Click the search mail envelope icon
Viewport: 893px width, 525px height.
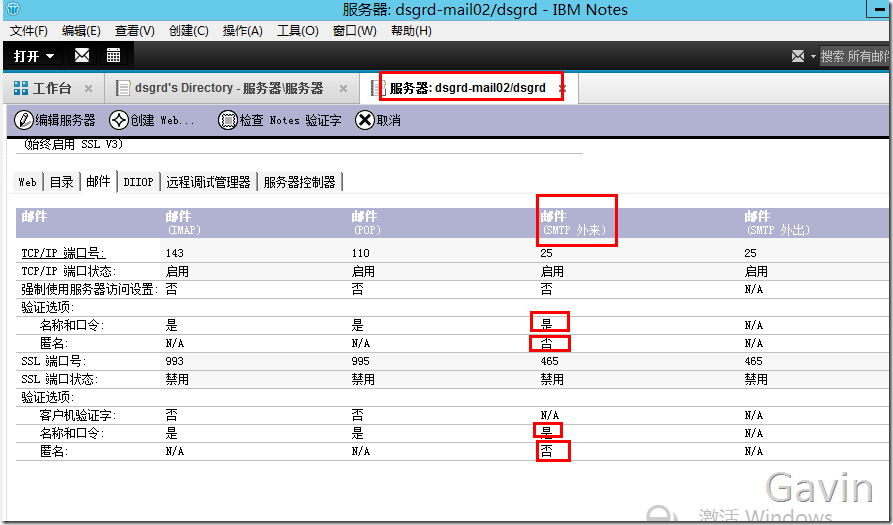798,56
